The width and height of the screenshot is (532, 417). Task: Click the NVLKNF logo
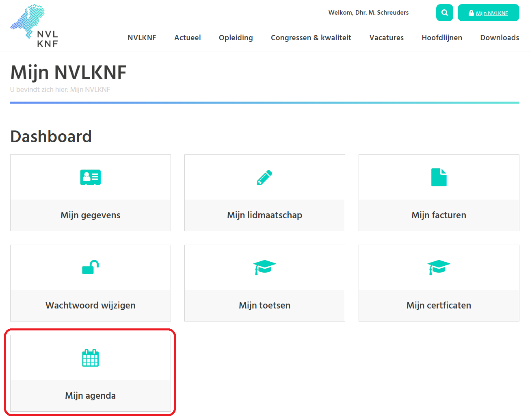coord(34,26)
